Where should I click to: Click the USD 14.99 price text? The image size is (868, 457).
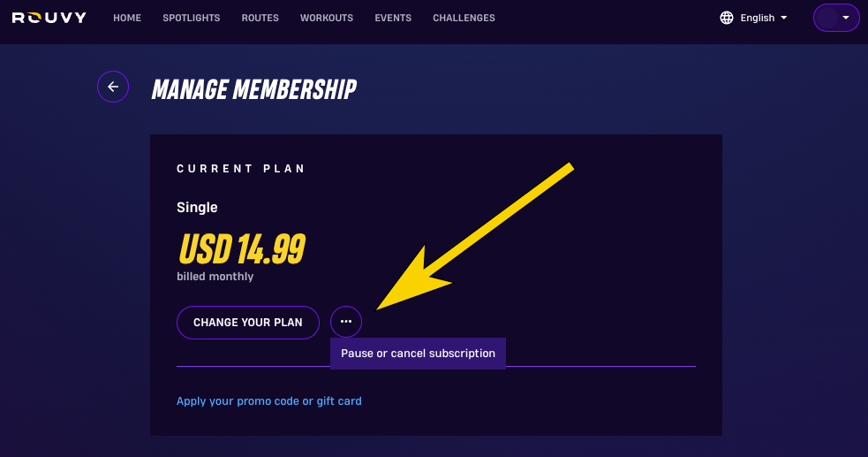(242, 248)
